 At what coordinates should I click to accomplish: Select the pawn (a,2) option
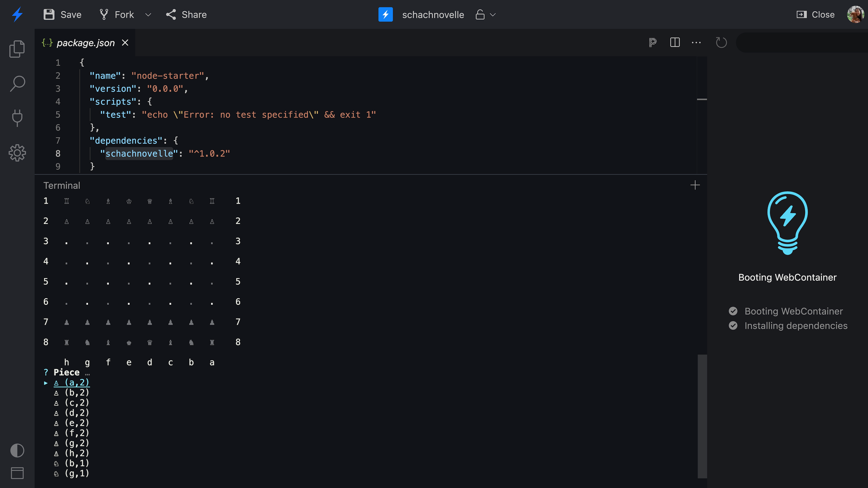72,383
